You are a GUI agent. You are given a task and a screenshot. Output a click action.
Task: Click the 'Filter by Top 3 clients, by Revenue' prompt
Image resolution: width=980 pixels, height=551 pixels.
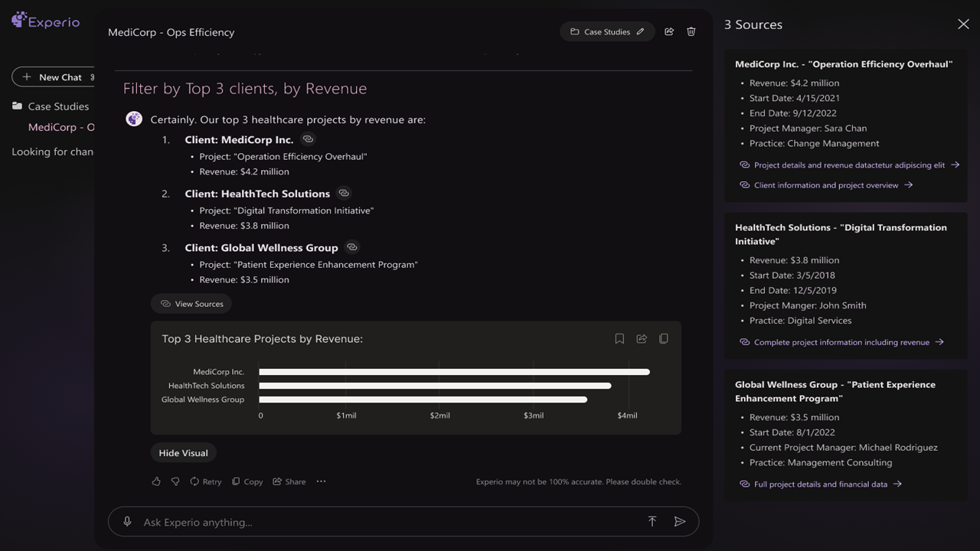245,89
